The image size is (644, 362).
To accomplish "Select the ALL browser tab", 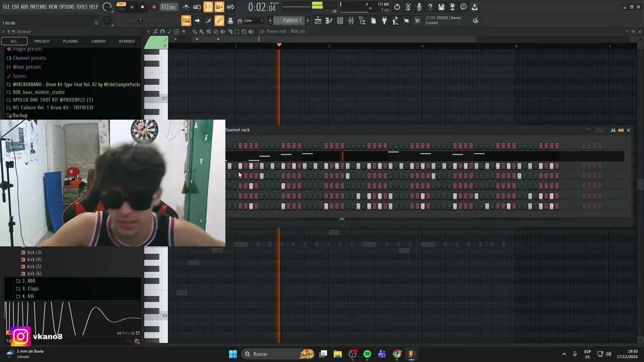I will pyautogui.click(x=14, y=41).
